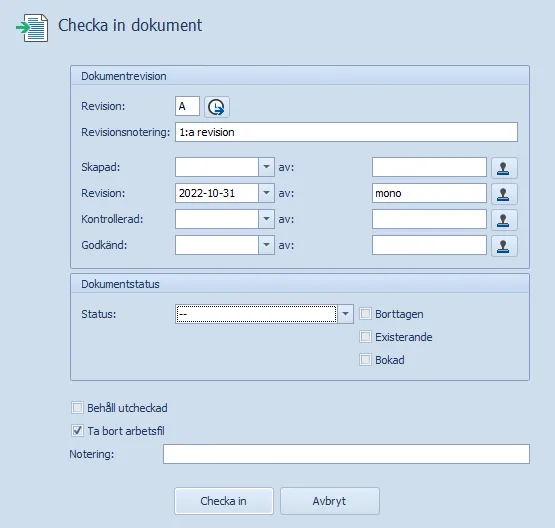Viewport: 555px width, 528px height.
Task: Check the Bokad checkbox
Action: coord(365,360)
